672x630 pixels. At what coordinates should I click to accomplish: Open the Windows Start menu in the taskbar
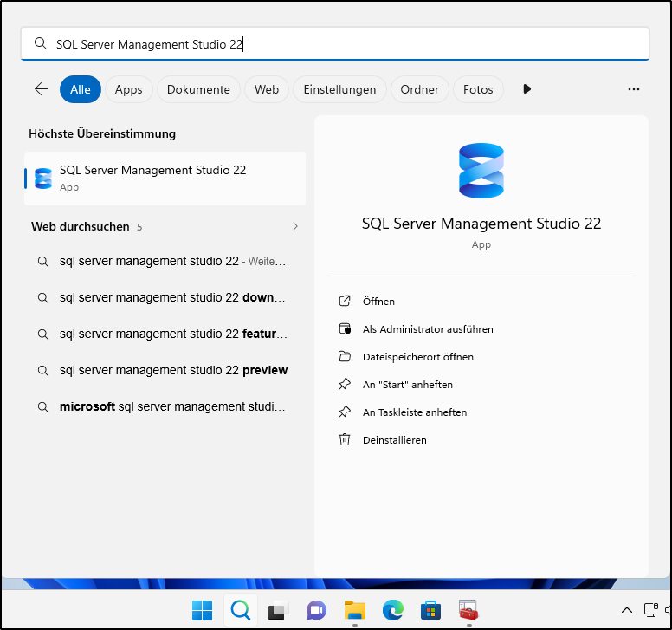[x=203, y=610]
